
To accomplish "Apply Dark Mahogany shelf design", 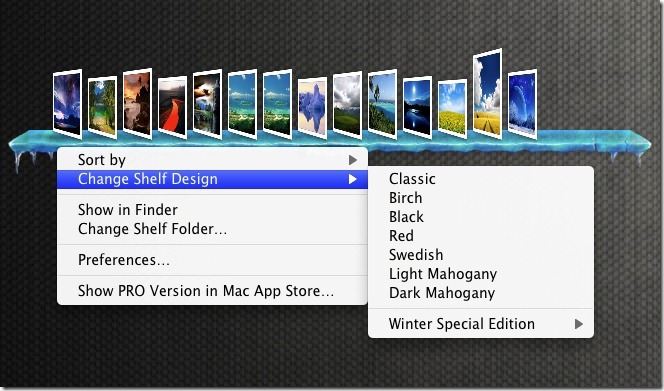I will tap(442, 293).
